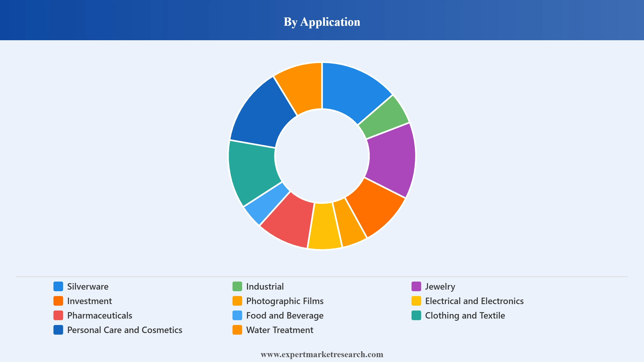
Task: Click the Industrial legend color swatch
Action: click(x=237, y=286)
